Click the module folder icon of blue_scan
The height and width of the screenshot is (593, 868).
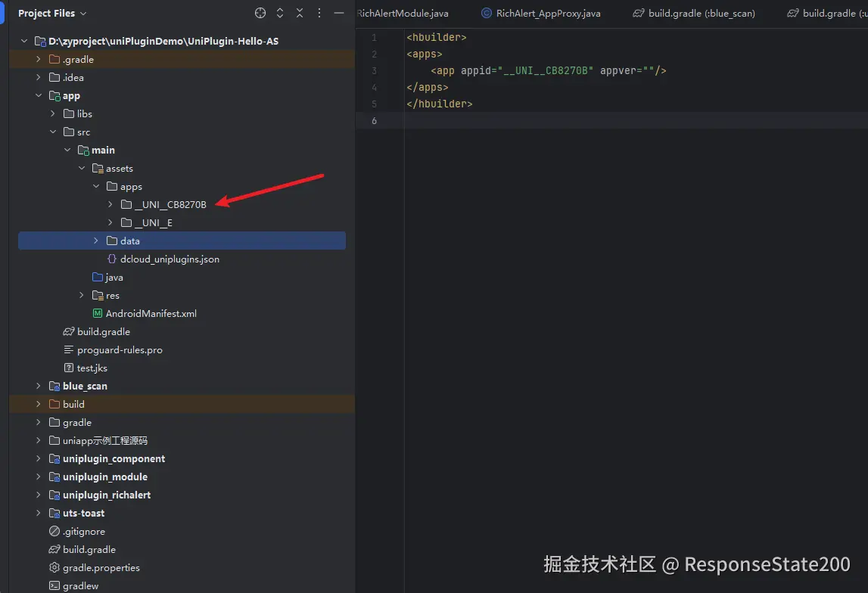tap(54, 386)
